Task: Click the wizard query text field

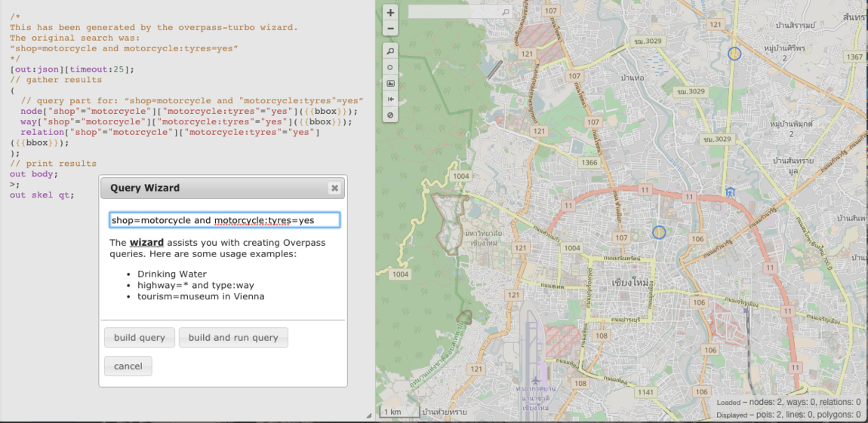Action: tap(225, 220)
